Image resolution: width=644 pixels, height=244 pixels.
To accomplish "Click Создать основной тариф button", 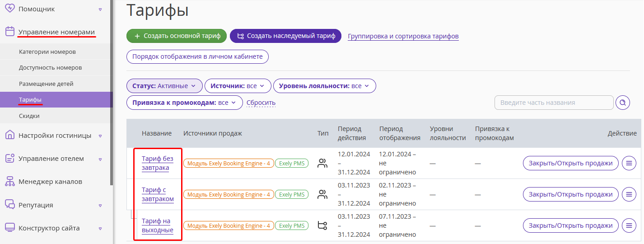I will (177, 36).
